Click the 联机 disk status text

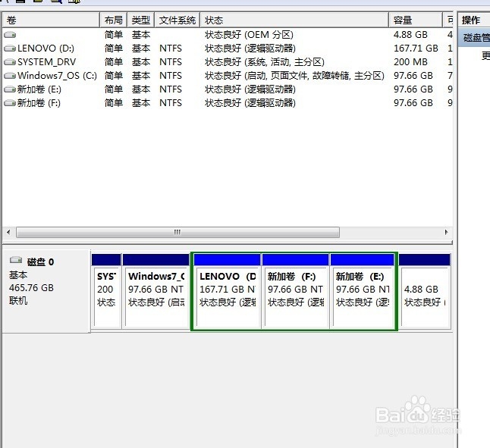pos(18,301)
